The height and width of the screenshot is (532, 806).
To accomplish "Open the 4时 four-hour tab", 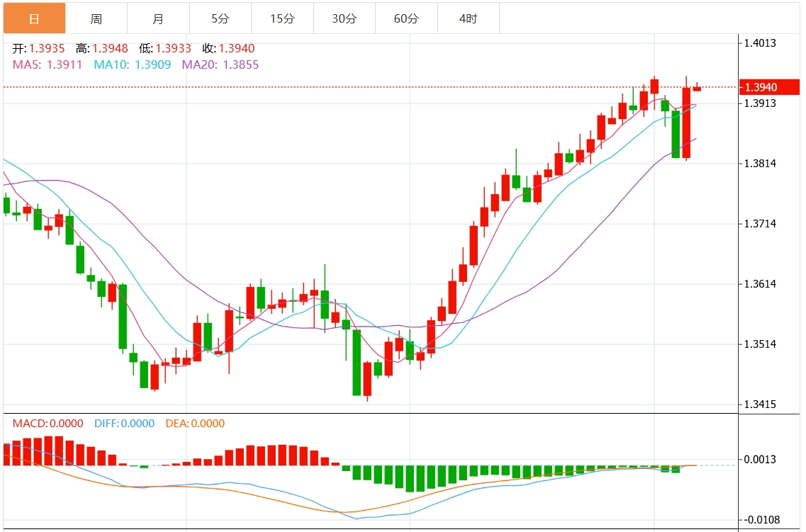I will click(x=469, y=18).
